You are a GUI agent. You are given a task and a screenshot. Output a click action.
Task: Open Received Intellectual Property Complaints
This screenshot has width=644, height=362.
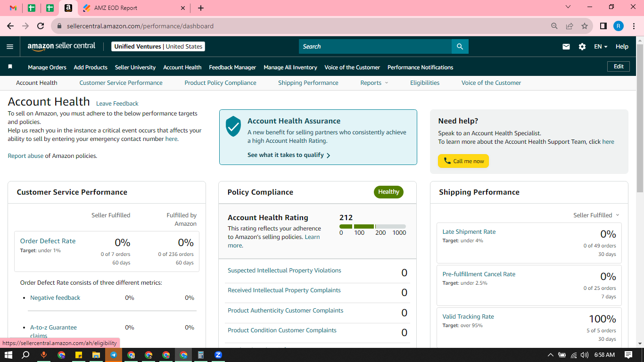click(284, 290)
